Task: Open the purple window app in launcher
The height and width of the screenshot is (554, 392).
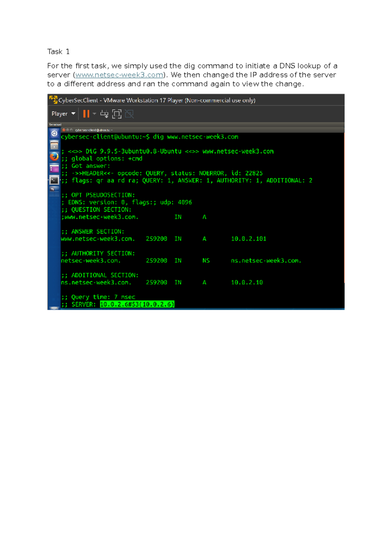Action: pos(54,168)
